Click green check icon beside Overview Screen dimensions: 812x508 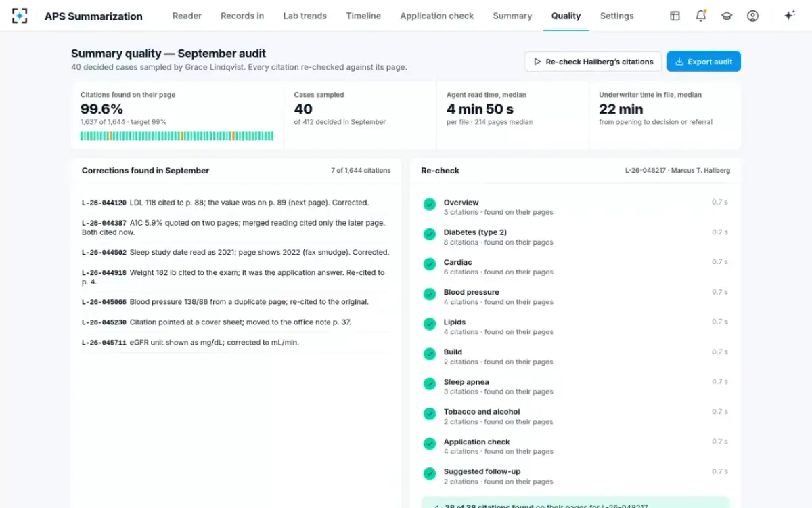[x=430, y=205]
